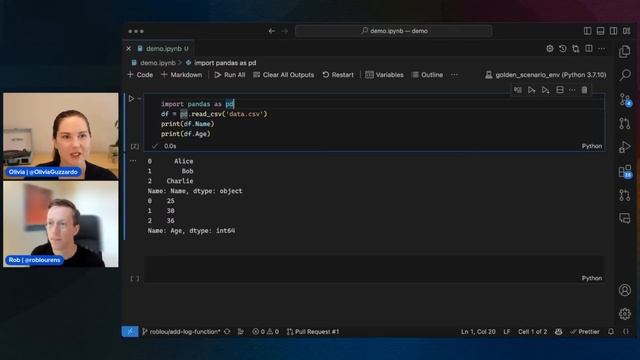This screenshot has height=360, width=640.
Task: Select the golden_scenario_env kernel picker
Action: [545, 75]
